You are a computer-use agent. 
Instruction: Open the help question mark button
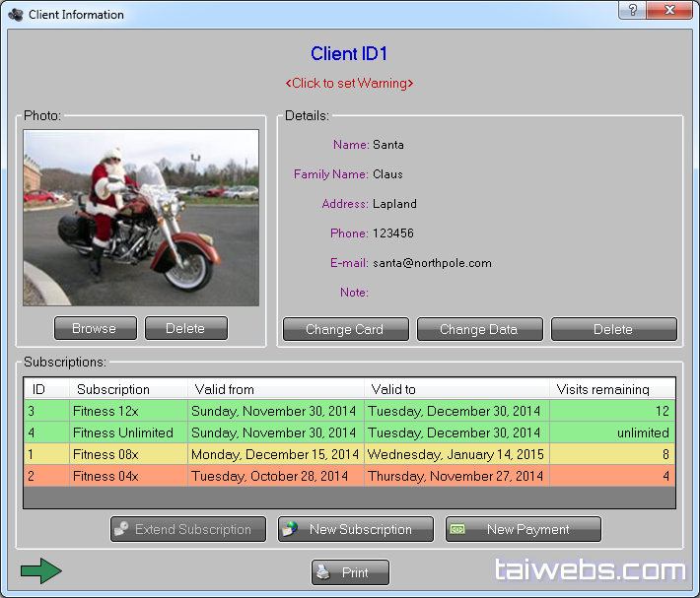click(632, 11)
